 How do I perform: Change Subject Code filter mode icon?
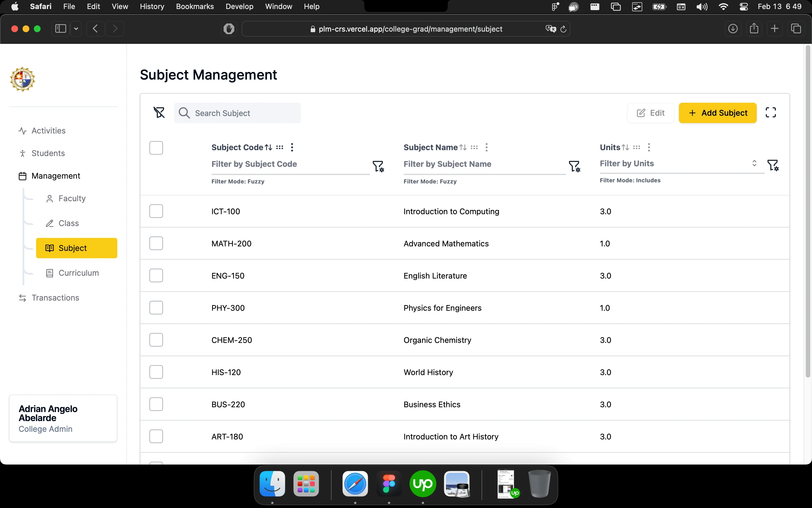click(x=378, y=166)
